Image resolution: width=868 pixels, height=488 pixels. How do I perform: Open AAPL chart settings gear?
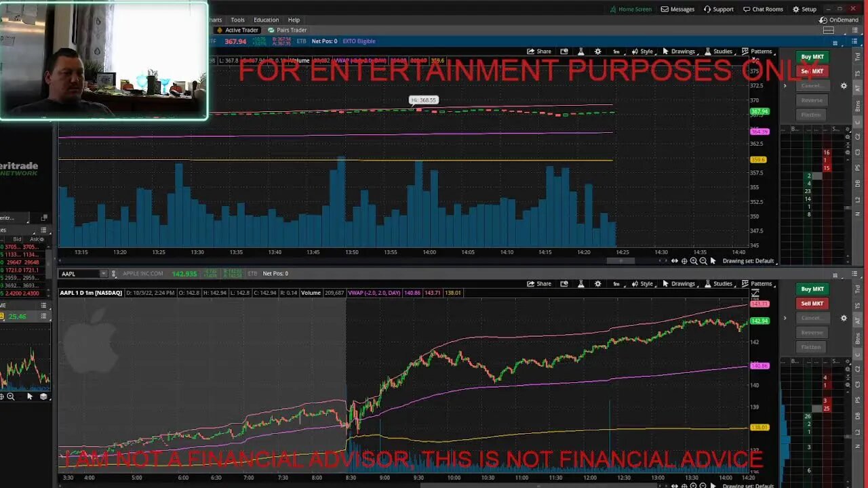click(597, 284)
